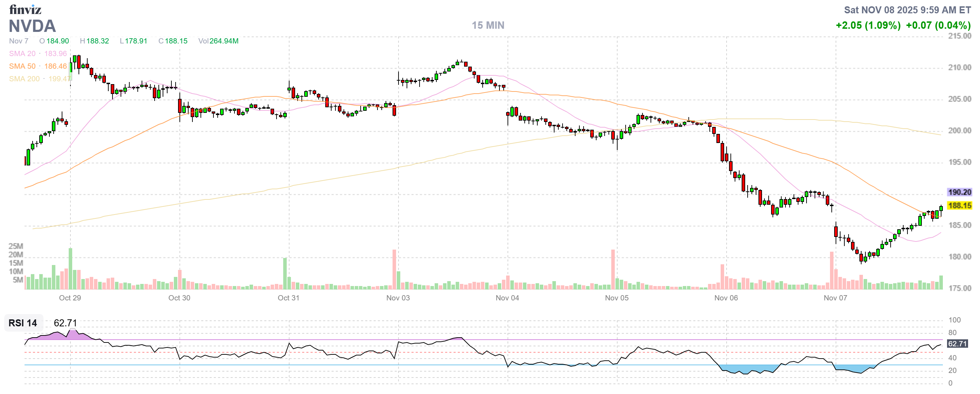Click the tall volume bar at Nov 03 open
The width and height of the screenshot is (980, 394).
click(x=394, y=269)
